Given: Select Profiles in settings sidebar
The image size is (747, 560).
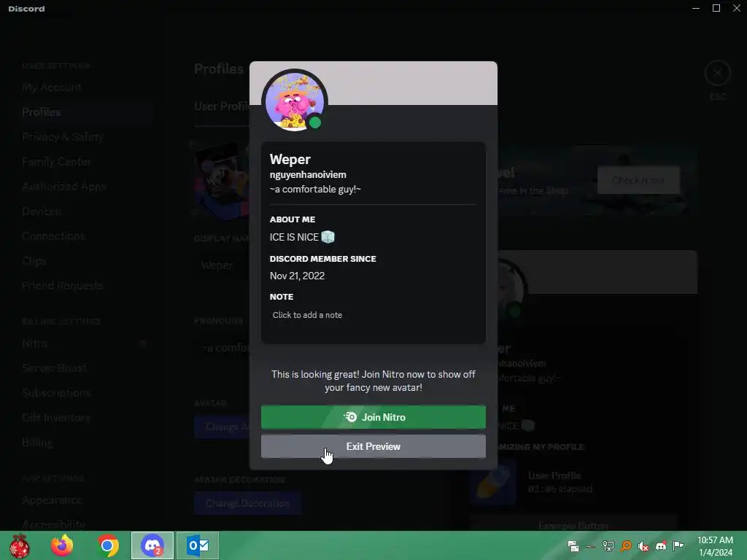Looking at the screenshot, I should (x=85, y=112).
